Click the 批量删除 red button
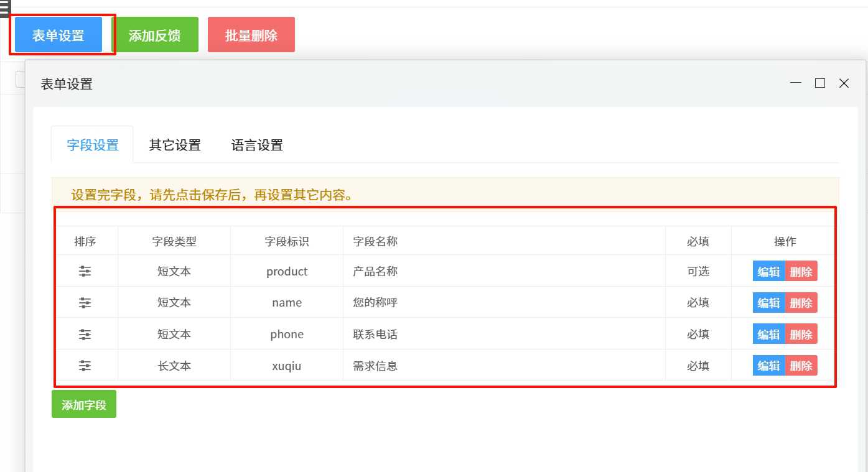Screen dimensions: 868x472 [x=251, y=35]
